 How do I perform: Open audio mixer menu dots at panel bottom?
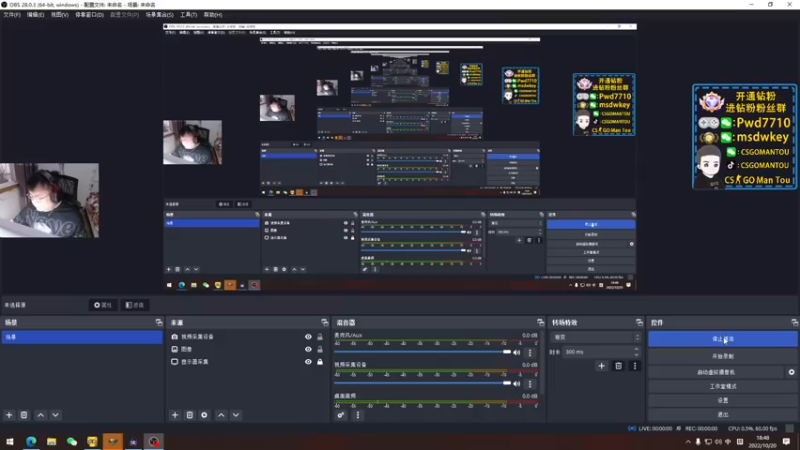pos(358,415)
